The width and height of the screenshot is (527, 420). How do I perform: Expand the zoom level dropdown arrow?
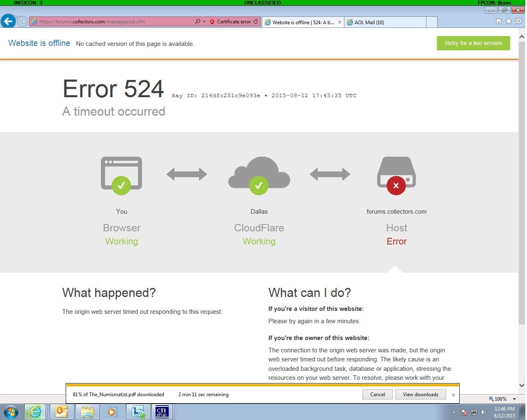tap(514, 399)
